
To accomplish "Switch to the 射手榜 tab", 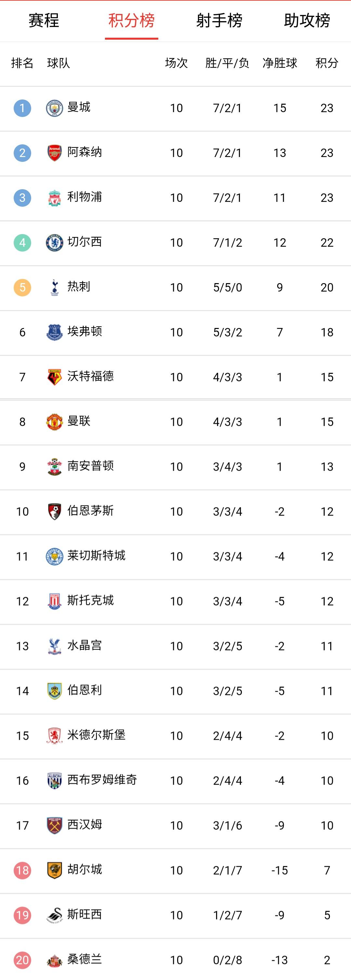I will (219, 20).
